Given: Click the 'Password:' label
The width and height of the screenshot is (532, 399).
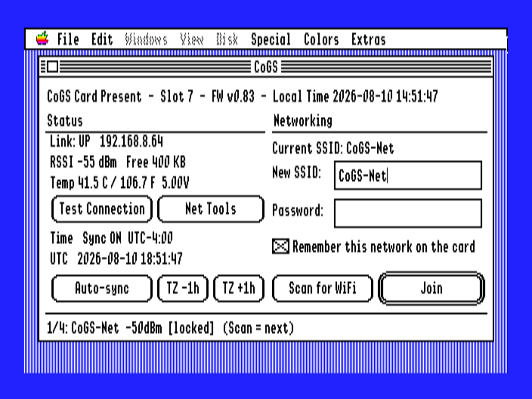Looking at the screenshot, I should coord(298,211).
